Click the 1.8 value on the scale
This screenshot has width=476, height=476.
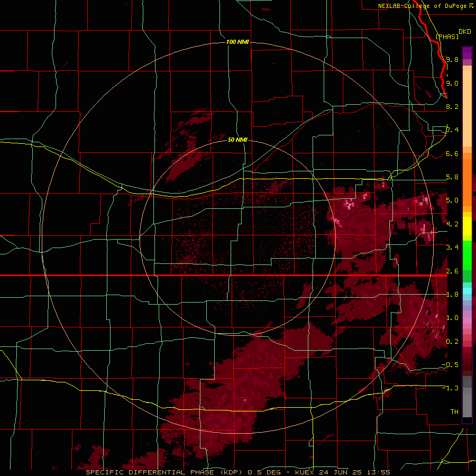point(452,295)
